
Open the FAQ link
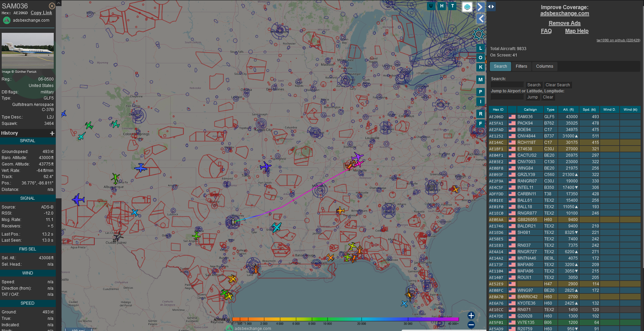coord(546,31)
